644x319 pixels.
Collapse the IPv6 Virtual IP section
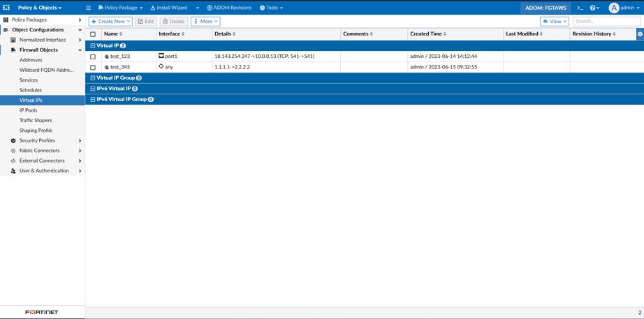coord(93,88)
